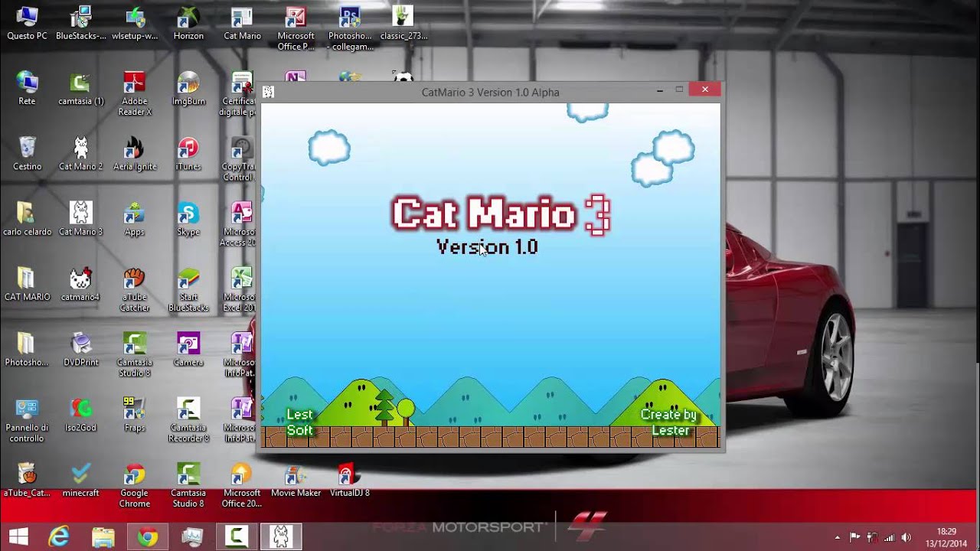Open the Windows Start button
The image size is (980, 551).
pos(18,536)
